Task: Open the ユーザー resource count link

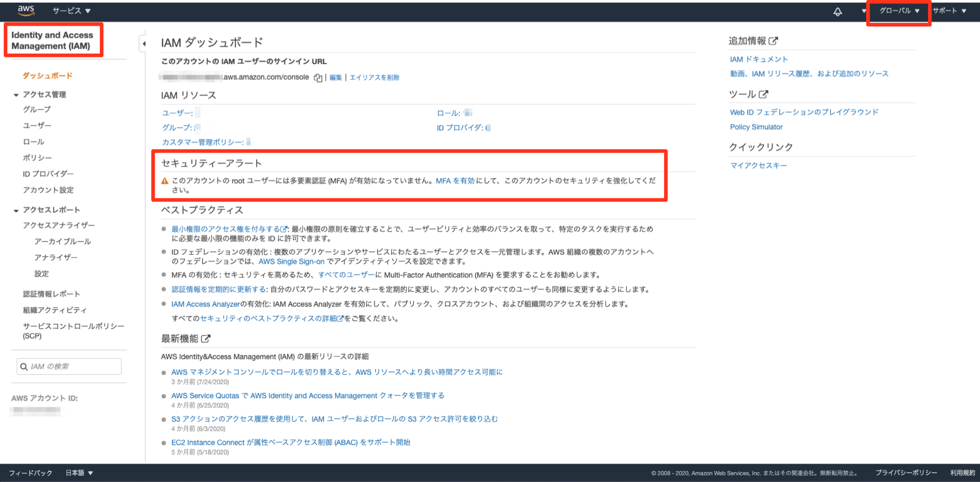Action: (177, 113)
